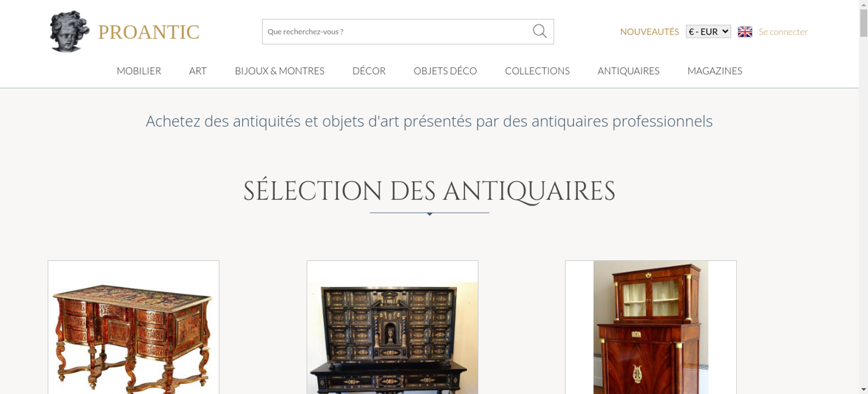
Task: Open the mahogany vitrine cabinet thumbnail
Action: [x=651, y=327]
